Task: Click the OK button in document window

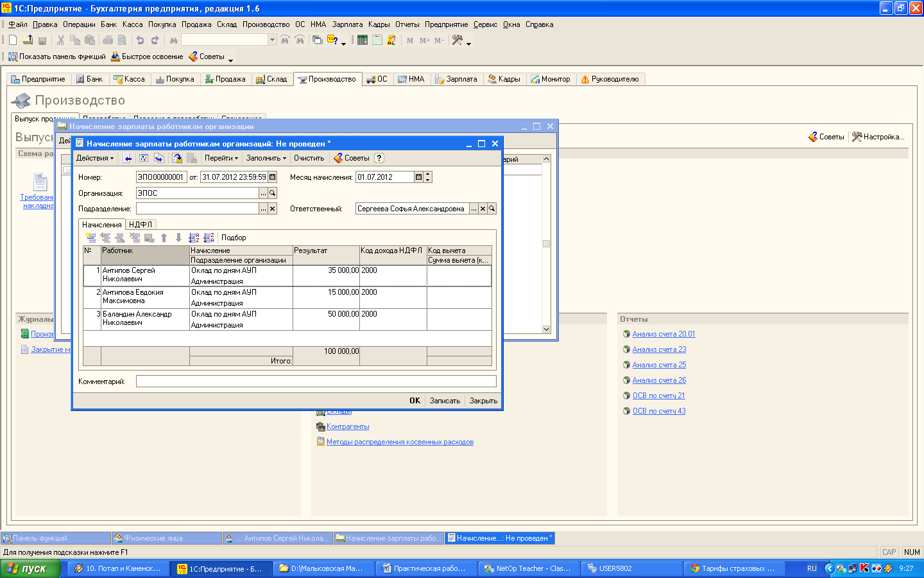Action: (415, 401)
